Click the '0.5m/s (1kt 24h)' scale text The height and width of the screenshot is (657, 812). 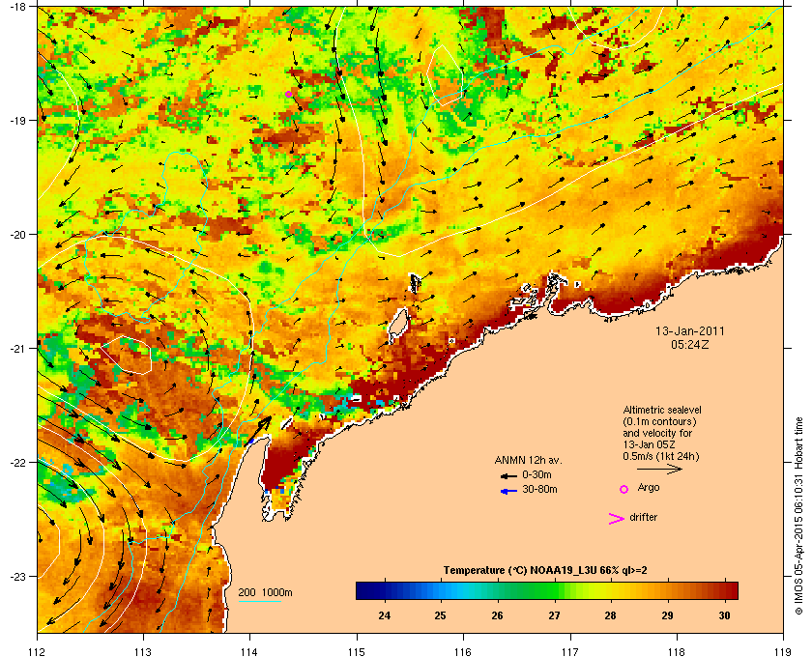[x=661, y=456]
